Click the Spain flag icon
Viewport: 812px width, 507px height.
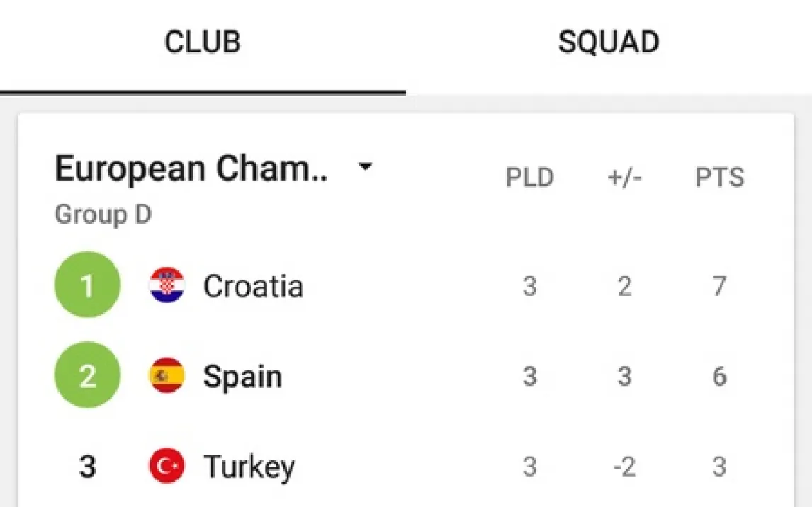pyautogui.click(x=167, y=375)
